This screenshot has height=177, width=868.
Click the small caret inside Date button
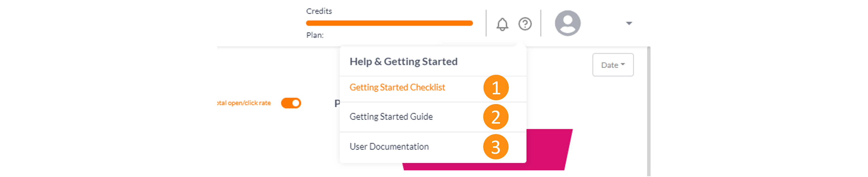point(622,64)
